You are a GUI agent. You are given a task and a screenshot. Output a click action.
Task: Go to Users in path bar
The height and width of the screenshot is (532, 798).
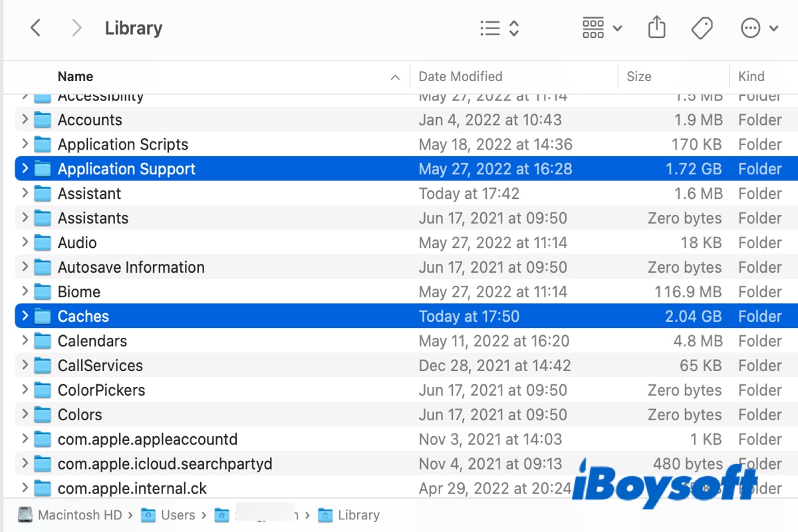point(178,515)
